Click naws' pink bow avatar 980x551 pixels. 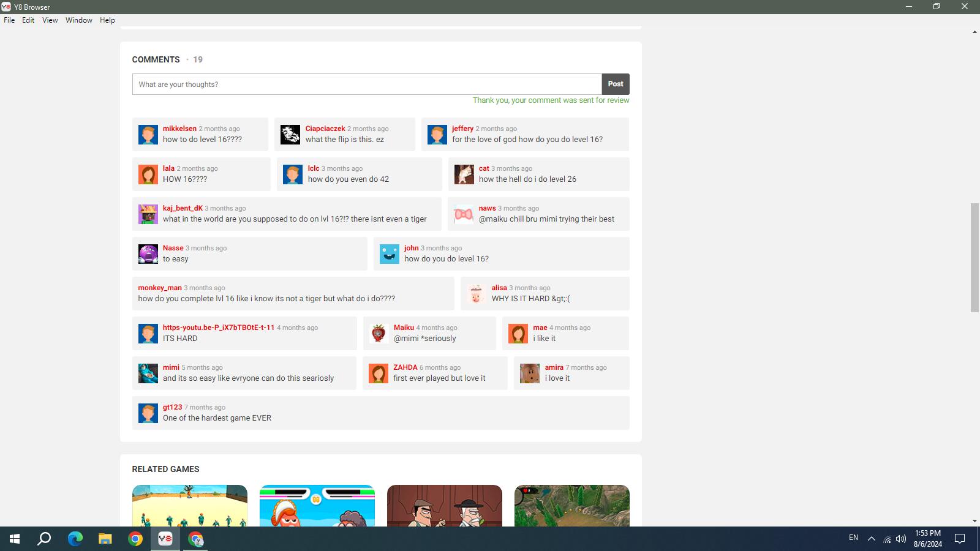464,214
